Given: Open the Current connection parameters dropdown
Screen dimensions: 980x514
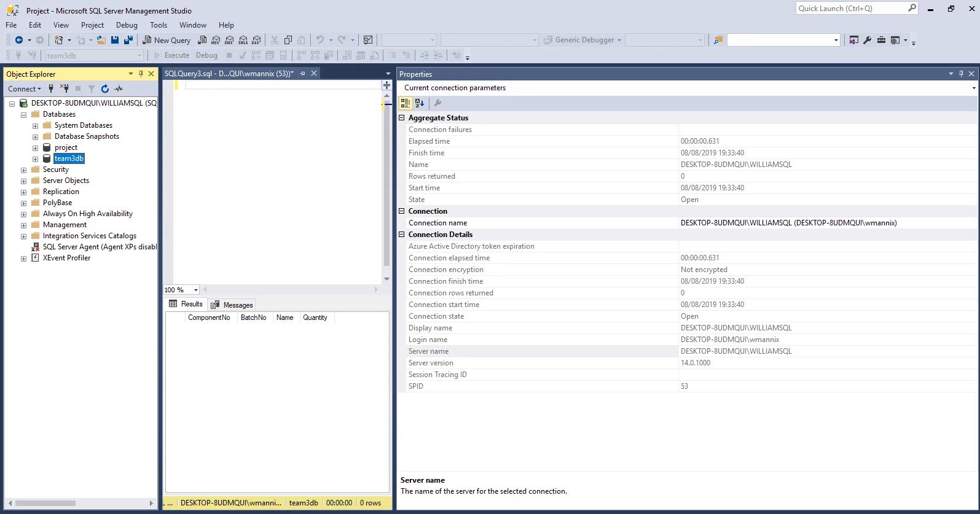Looking at the screenshot, I should coord(973,88).
